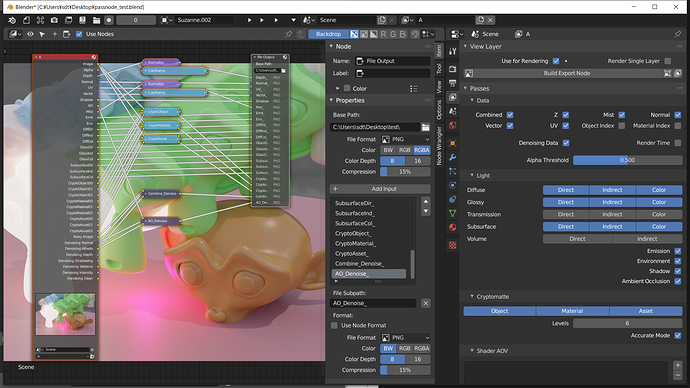Enable Use Node Format checkbox
This screenshot has height=388, width=690.
334,326
